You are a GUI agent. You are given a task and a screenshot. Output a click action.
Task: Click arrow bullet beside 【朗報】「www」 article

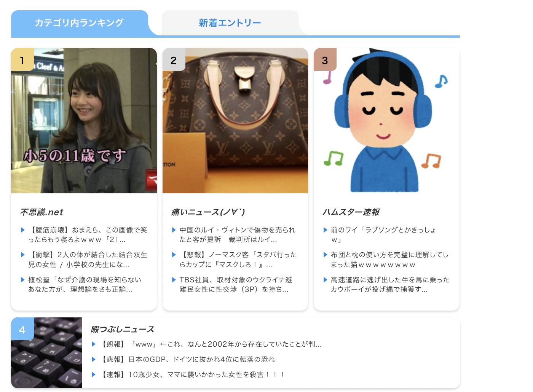pos(94,344)
